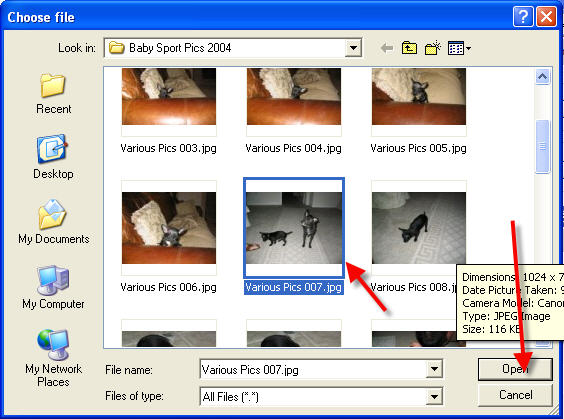This screenshot has height=419, width=564.
Task: Go to the Desktop shortcut
Action: tap(53, 157)
